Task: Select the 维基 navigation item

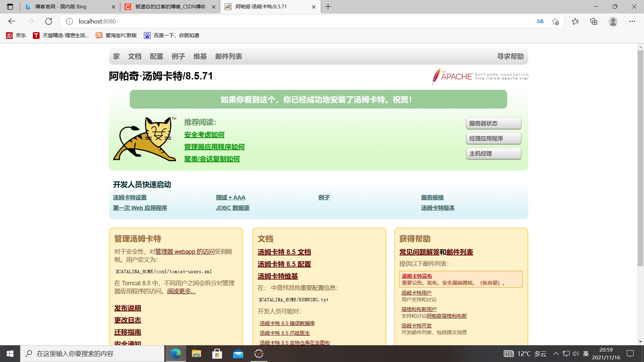Action: click(x=200, y=57)
